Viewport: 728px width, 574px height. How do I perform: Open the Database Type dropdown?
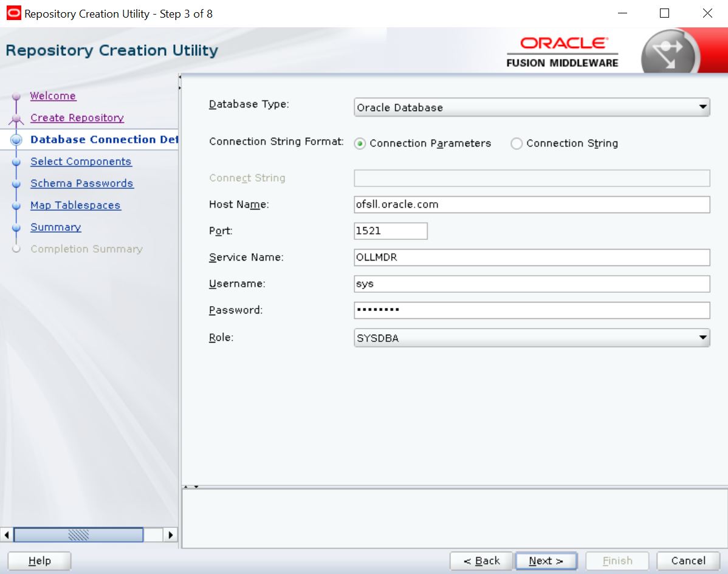532,107
